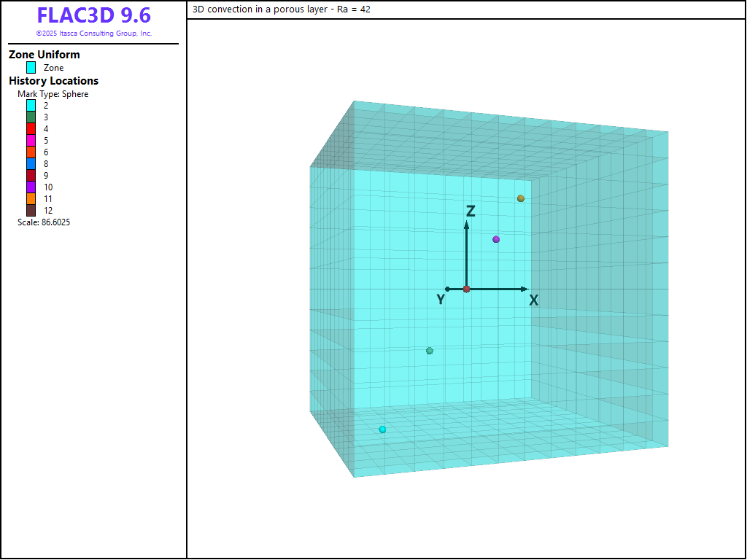
Task: Click the Z axis label
Action: (471, 211)
